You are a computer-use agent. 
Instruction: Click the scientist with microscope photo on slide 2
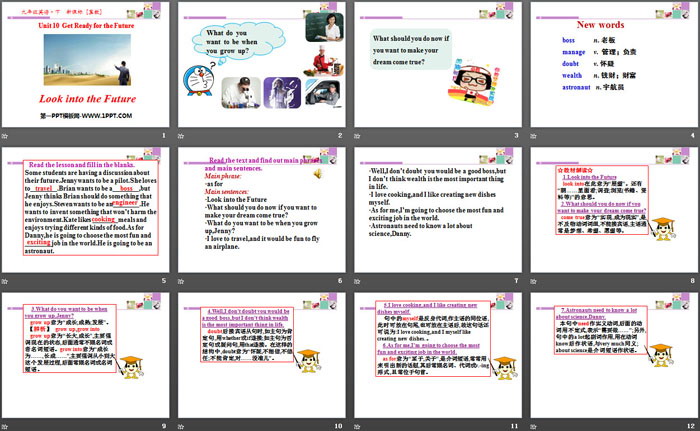[x=241, y=92]
